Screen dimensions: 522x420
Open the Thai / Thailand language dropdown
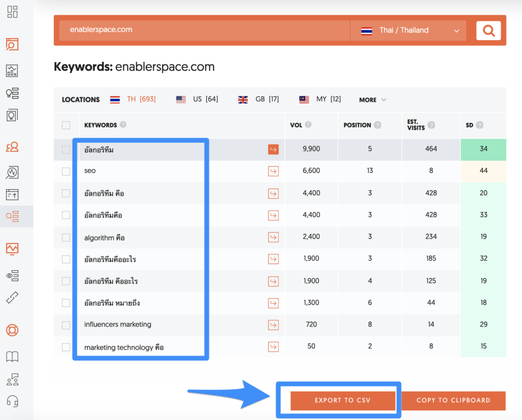(x=408, y=31)
